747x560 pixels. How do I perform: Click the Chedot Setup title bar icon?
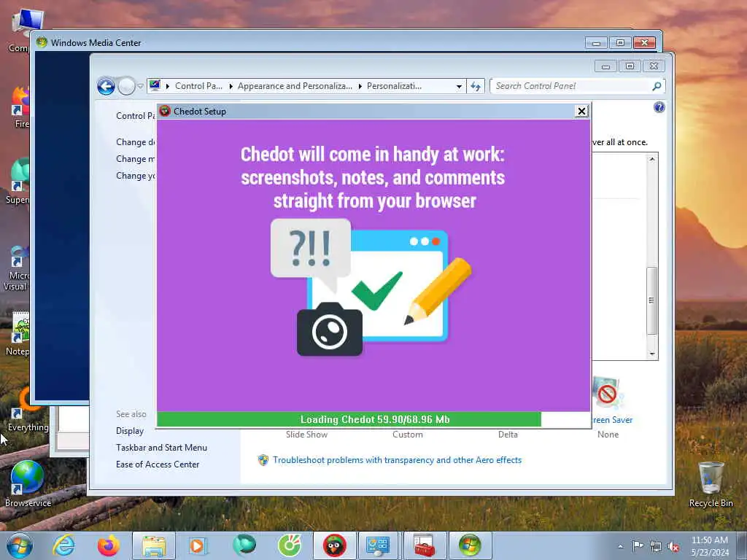pos(165,111)
